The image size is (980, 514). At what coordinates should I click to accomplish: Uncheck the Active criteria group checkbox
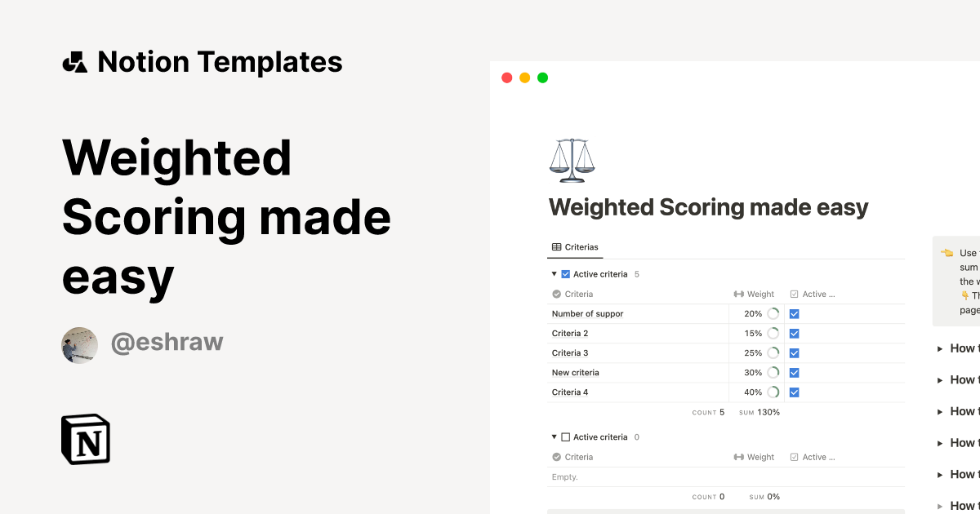pos(565,274)
